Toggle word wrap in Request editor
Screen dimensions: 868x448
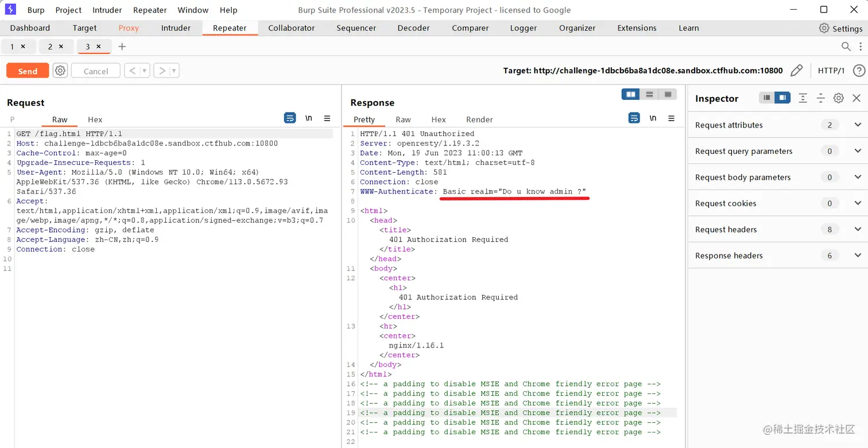[x=290, y=118]
